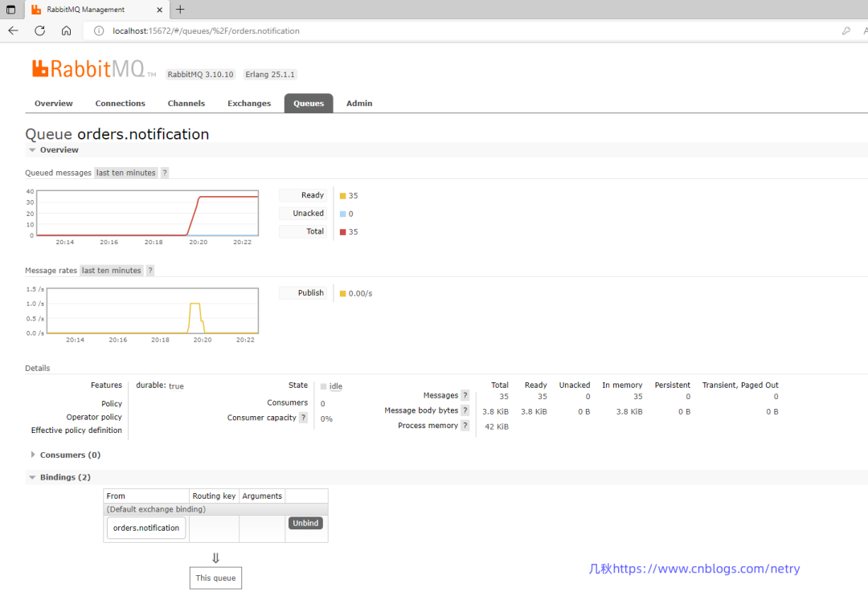Collapse the Bindings (2) section
868x600 pixels.
(x=59, y=477)
